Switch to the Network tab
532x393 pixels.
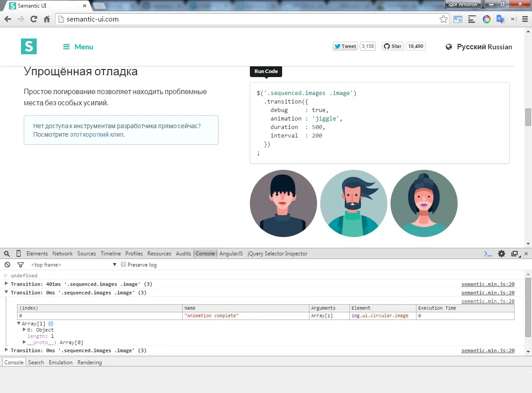click(62, 254)
